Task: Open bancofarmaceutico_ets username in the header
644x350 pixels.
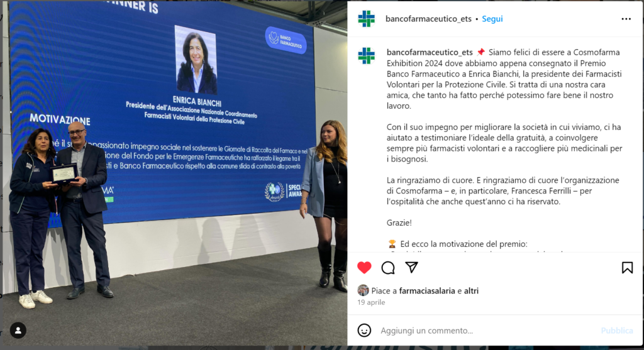Action: coord(428,19)
